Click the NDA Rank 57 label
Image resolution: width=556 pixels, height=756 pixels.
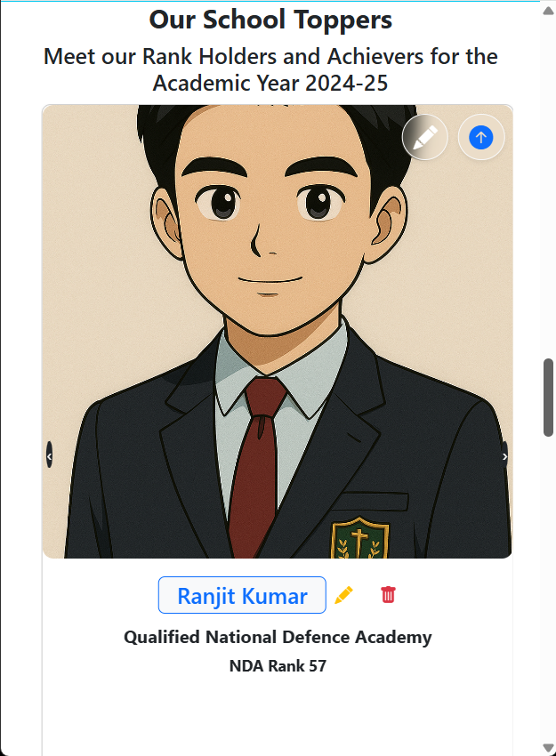coord(278,666)
